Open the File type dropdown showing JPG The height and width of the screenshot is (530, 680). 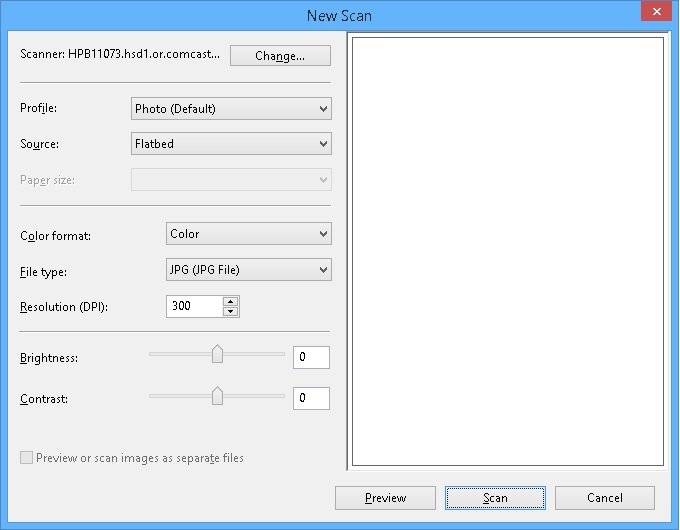(248, 270)
